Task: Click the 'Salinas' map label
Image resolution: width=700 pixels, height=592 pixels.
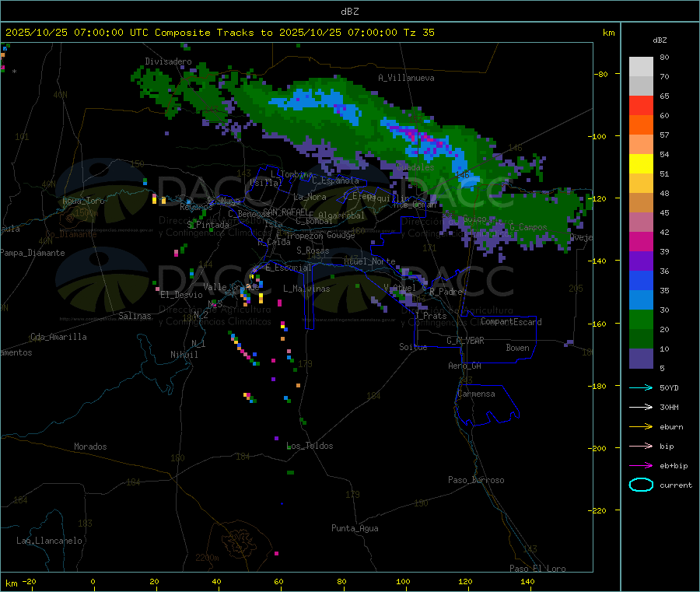Action: pyautogui.click(x=135, y=316)
